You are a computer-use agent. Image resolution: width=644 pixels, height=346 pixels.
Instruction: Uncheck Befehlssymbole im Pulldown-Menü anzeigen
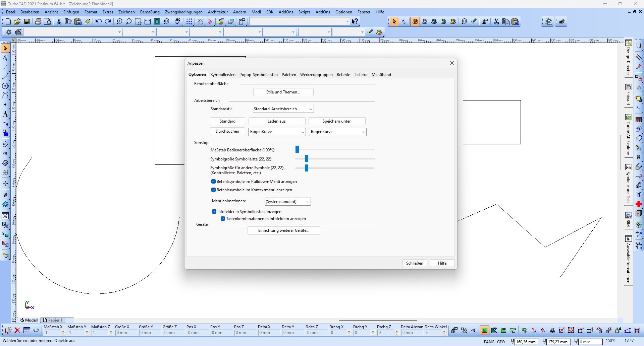[x=213, y=182]
